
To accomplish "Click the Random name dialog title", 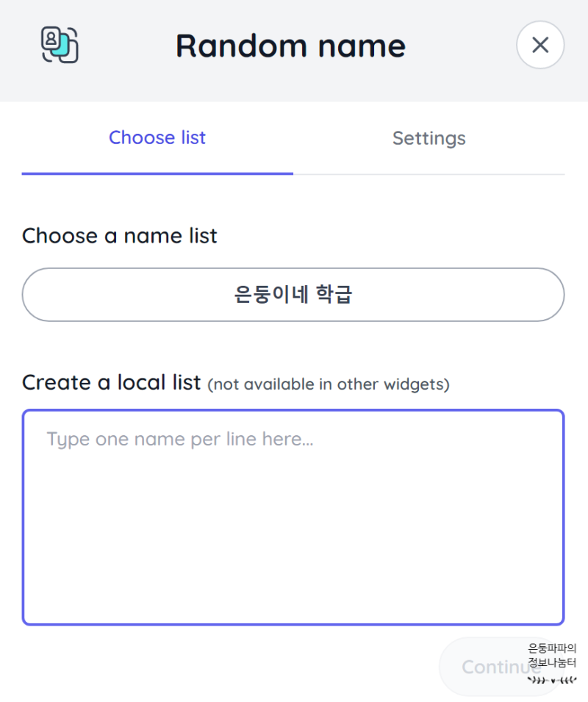I will click(x=290, y=46).
